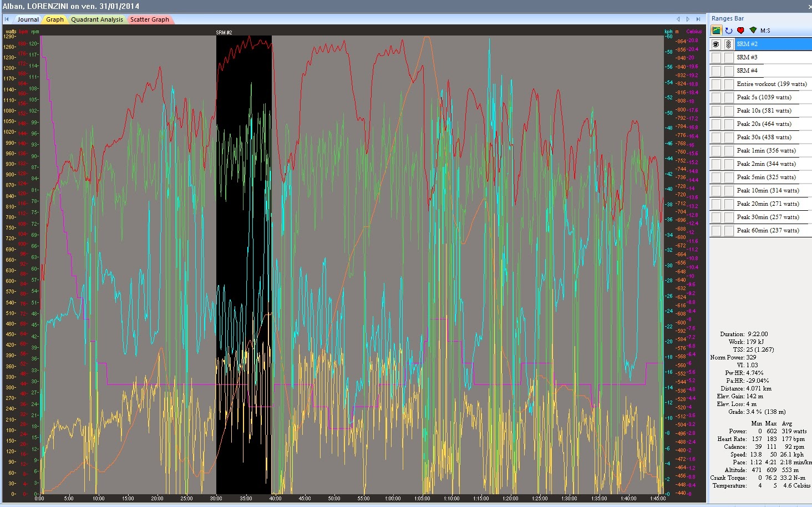Toggle the chain link box for SRM #2
This screenshot has width=812, height=507.
[729, 44]
